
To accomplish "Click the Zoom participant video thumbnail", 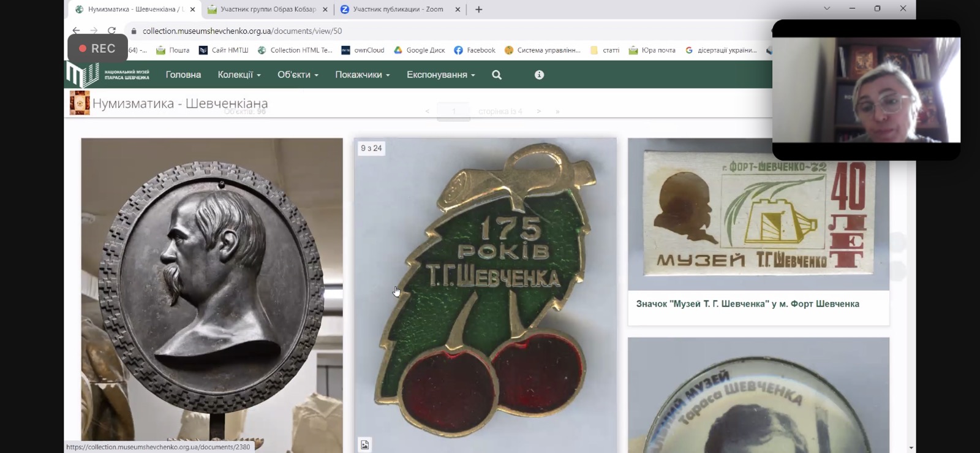I will point(866,90).
